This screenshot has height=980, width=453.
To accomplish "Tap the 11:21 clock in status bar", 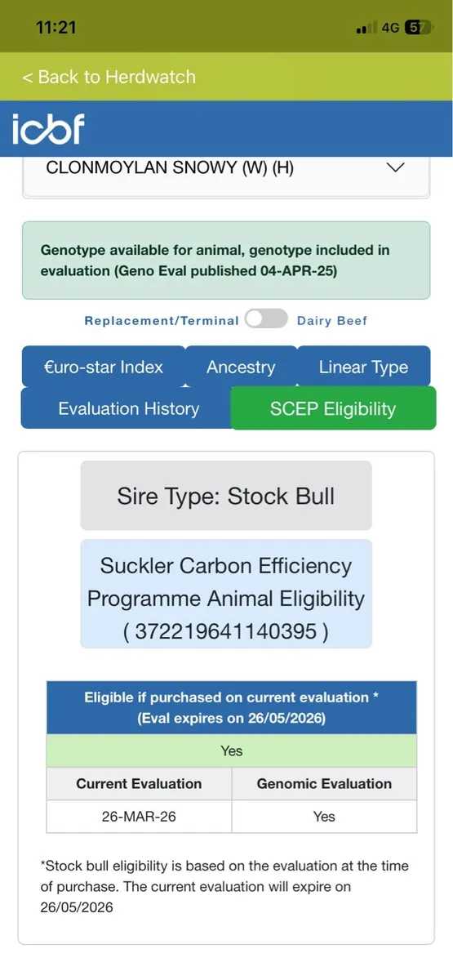I will [x=56, y=27].
